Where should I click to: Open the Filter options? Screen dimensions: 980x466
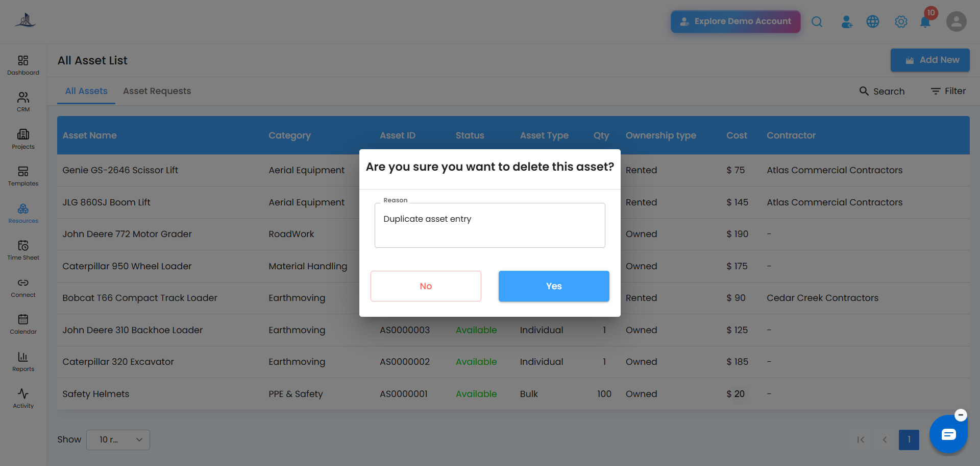coord(948,91)
